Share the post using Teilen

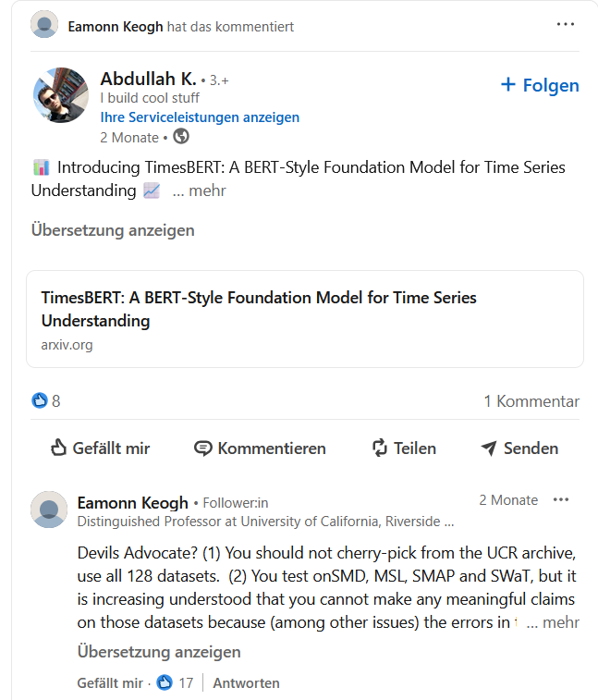click(403, 448)
